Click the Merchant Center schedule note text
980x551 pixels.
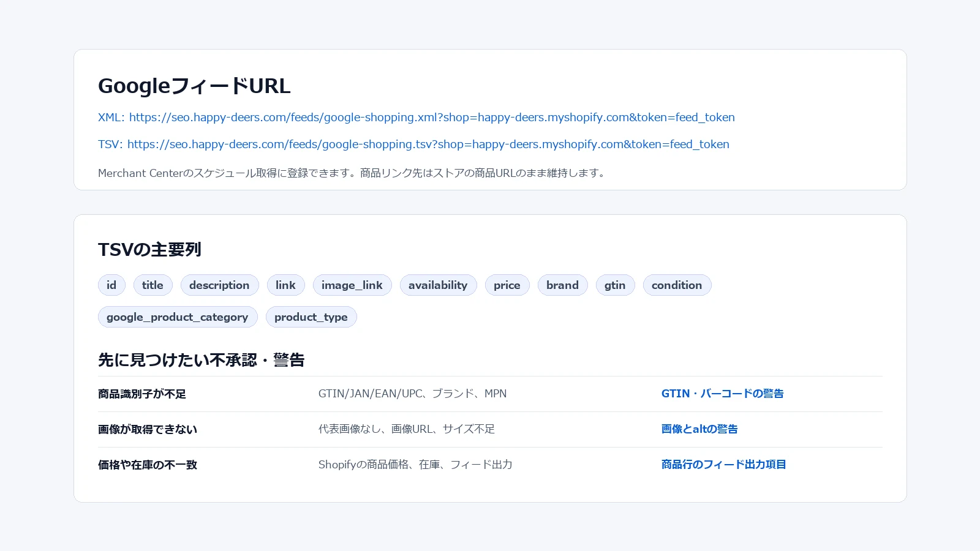tap(353, 173)
